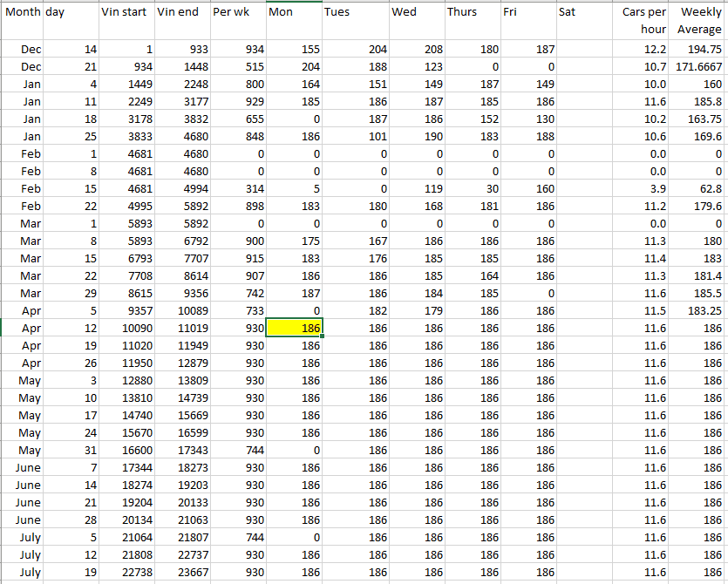
Task: Click the Vin start cell containing 10090
Action: 126,329
